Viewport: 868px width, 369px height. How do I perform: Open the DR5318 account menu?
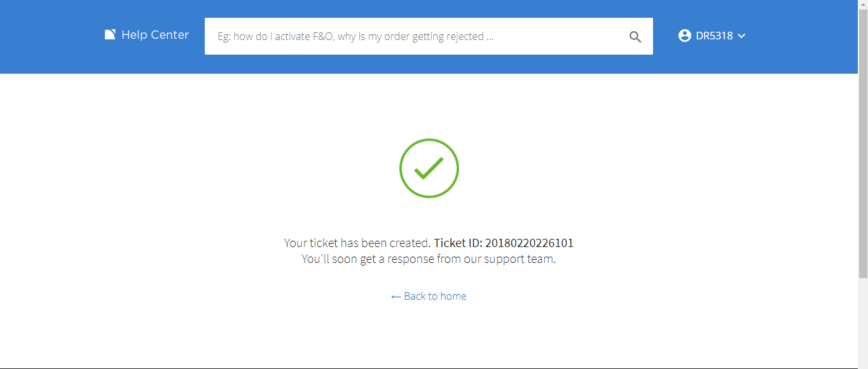712,36
